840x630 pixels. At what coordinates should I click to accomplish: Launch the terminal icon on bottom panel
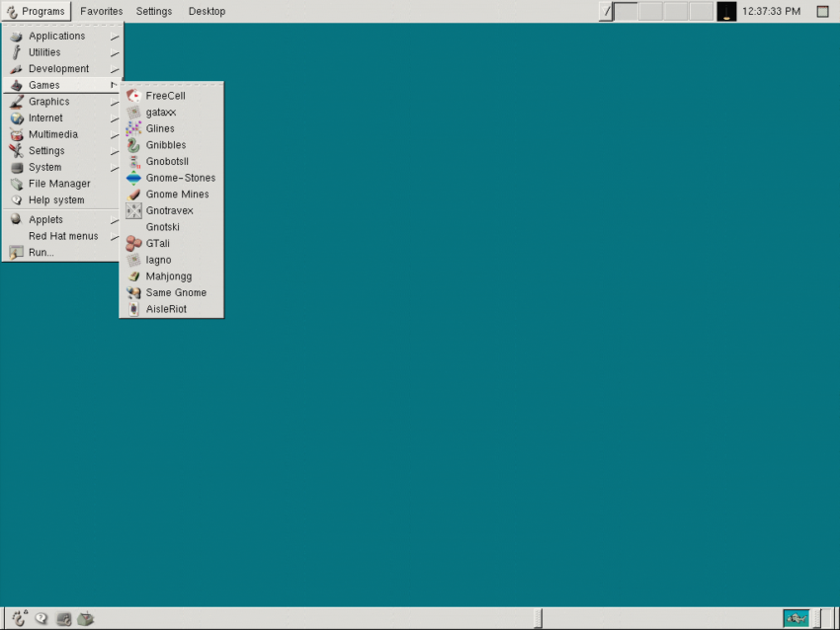tap(64, 619)
